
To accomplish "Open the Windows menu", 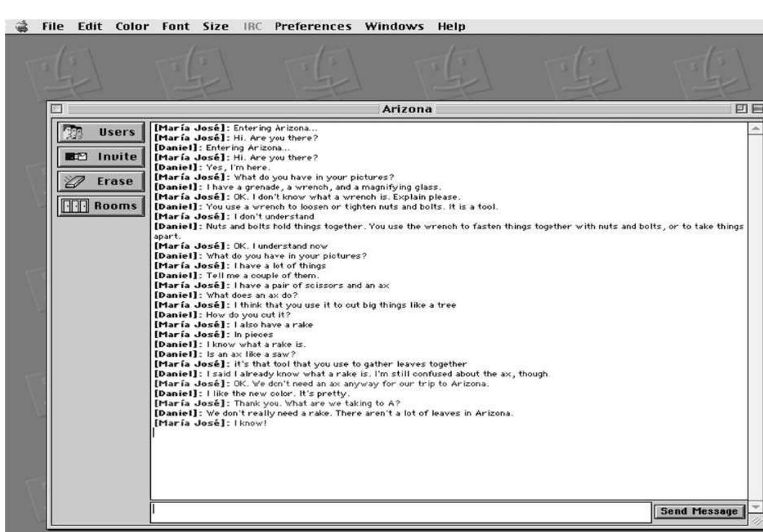I will coord(394,27).
